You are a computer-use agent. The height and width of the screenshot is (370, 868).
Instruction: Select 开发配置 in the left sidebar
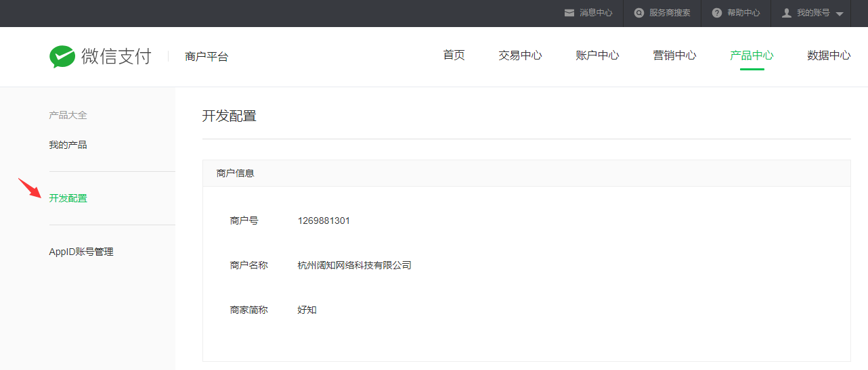(x=68, y=198)
